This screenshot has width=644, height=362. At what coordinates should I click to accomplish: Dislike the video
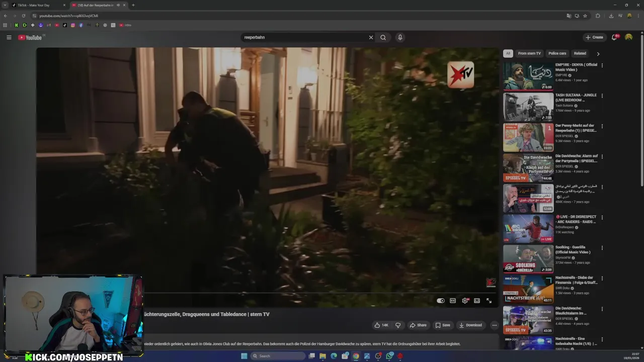click(398, 325)
